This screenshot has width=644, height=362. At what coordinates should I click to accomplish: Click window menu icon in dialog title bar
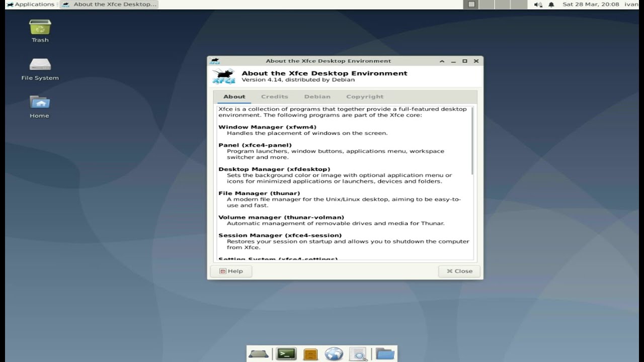(x=215, y=61)
